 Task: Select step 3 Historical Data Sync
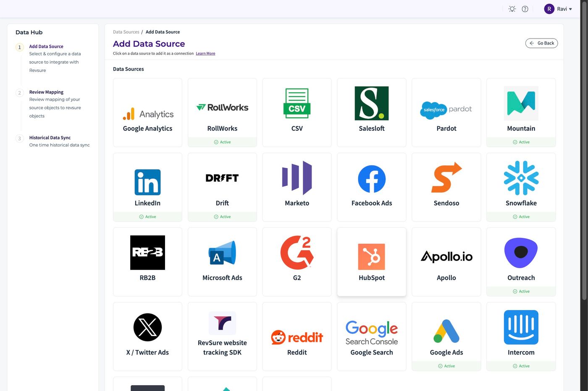(50, 138)
